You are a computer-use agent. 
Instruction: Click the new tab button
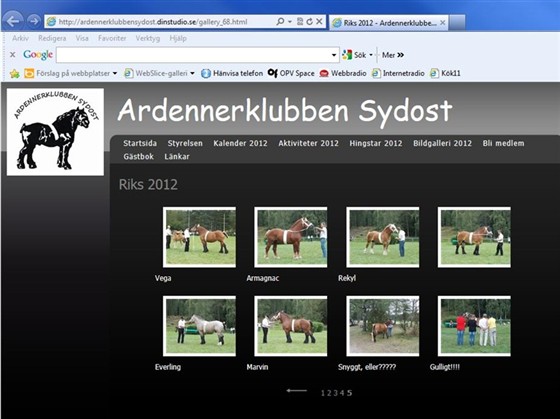click(x=457, y=23)
